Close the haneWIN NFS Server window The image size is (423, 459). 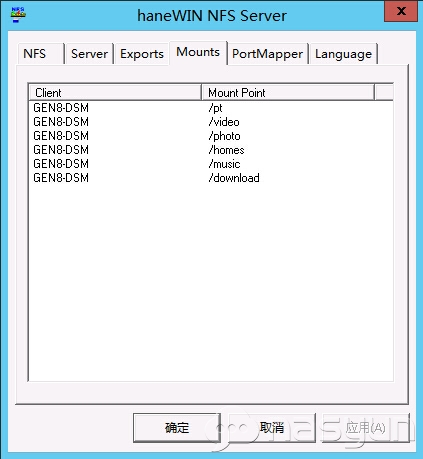[401, 11]
